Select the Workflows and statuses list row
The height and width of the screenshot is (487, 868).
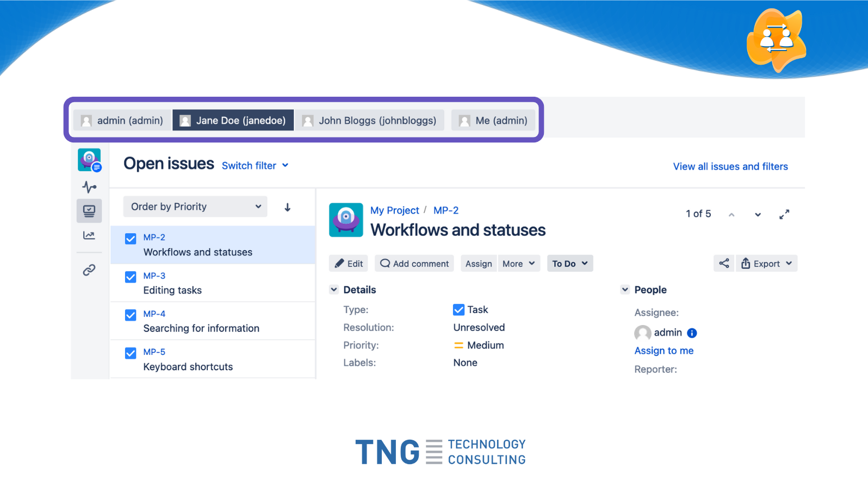pos(213,245)
